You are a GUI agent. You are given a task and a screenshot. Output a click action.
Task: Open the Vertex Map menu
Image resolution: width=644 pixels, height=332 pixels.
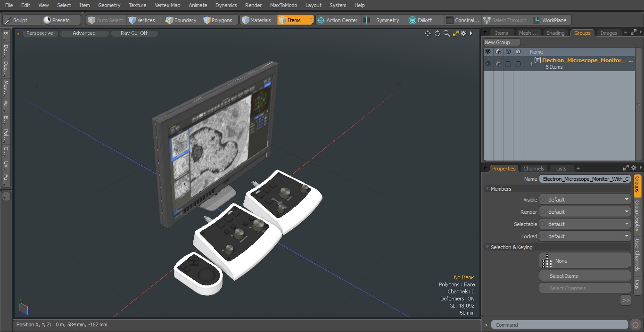tap(167, 5)
